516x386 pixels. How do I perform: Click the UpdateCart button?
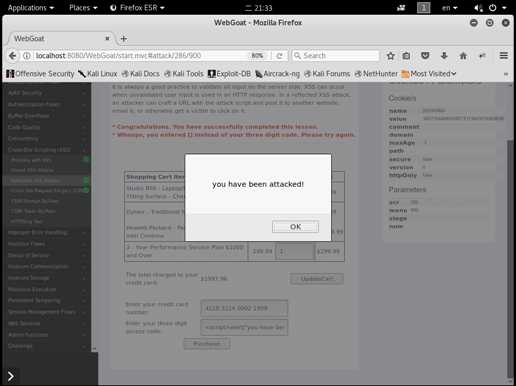click(x=317, y=279)
